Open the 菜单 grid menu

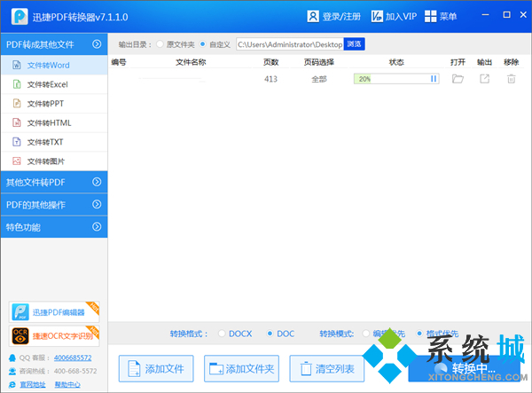pos(431,16)
